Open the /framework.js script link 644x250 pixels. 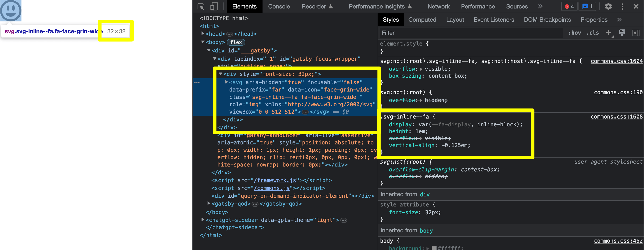275,180
